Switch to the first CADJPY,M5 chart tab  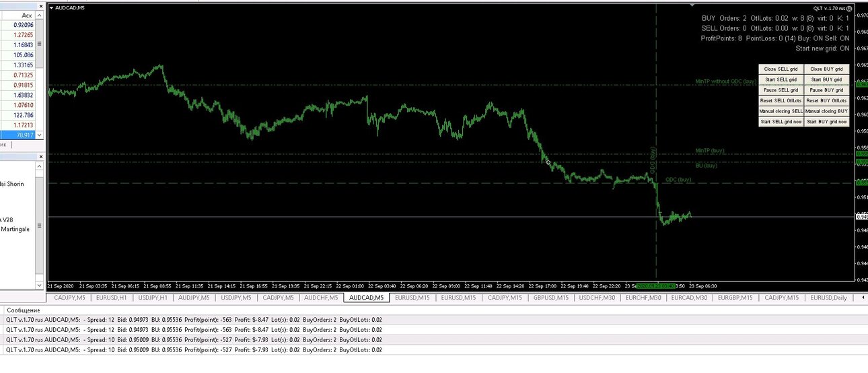[x=69, y=298]
